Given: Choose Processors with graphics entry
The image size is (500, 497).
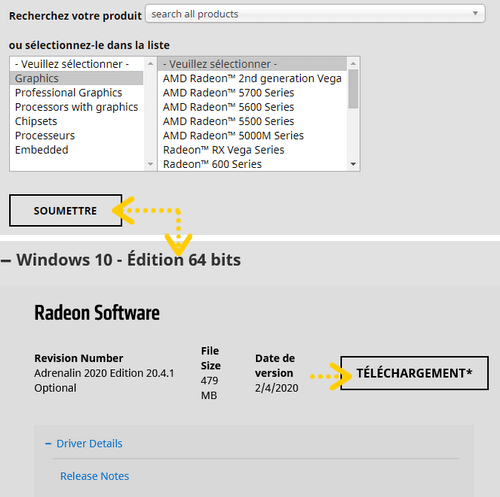Looking at the screenshot, I should [x=77, y=107].
